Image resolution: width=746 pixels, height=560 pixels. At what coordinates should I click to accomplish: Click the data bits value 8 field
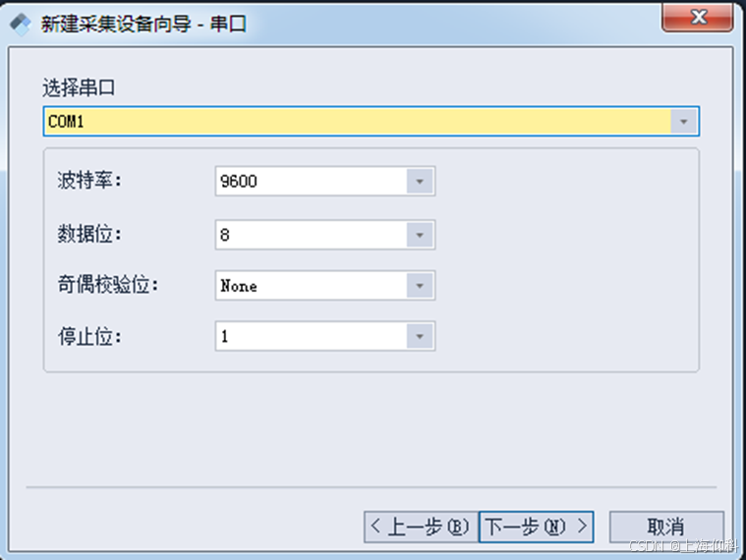[311, 235]
